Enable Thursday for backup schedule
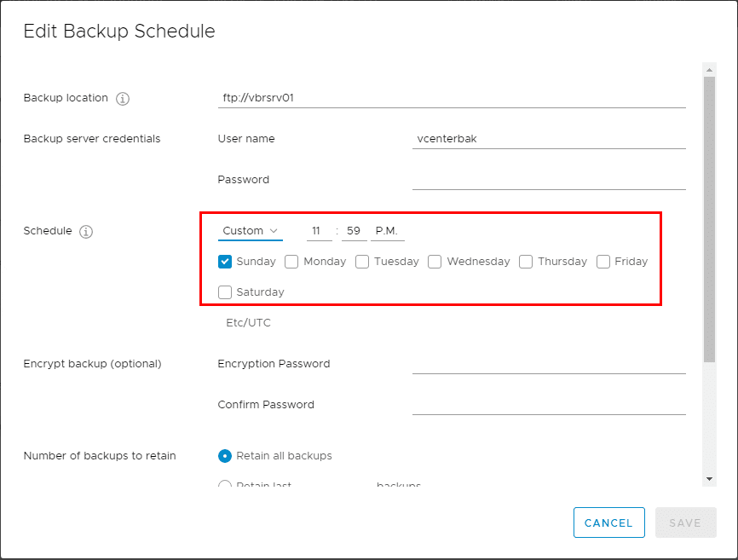The width and height of the screenshot is (738, 560). click(x=526, y=262)
